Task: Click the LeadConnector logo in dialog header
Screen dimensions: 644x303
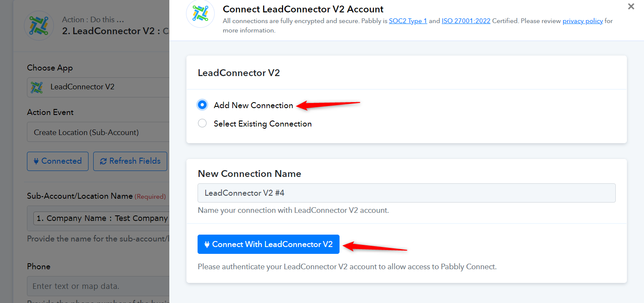Action: (200, 13)
